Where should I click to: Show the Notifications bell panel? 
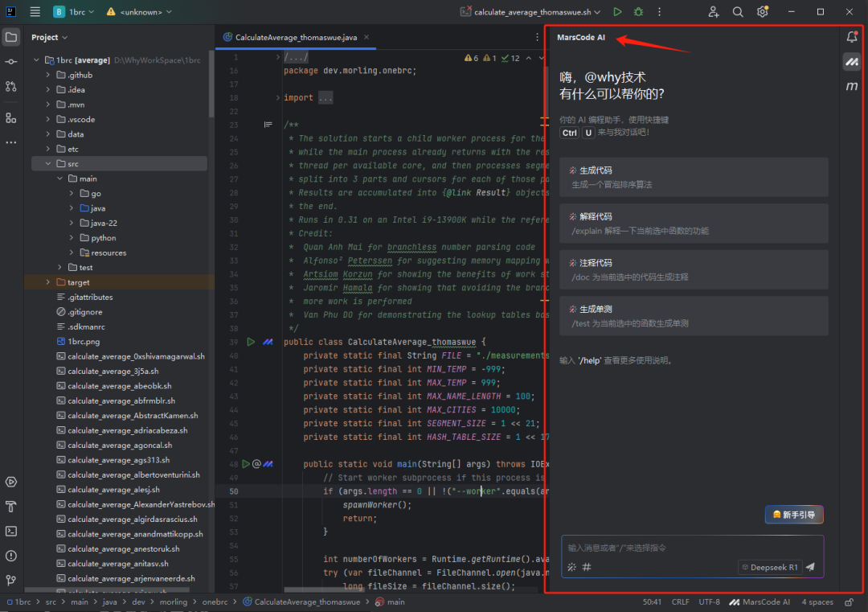click(x=852, y=37)
